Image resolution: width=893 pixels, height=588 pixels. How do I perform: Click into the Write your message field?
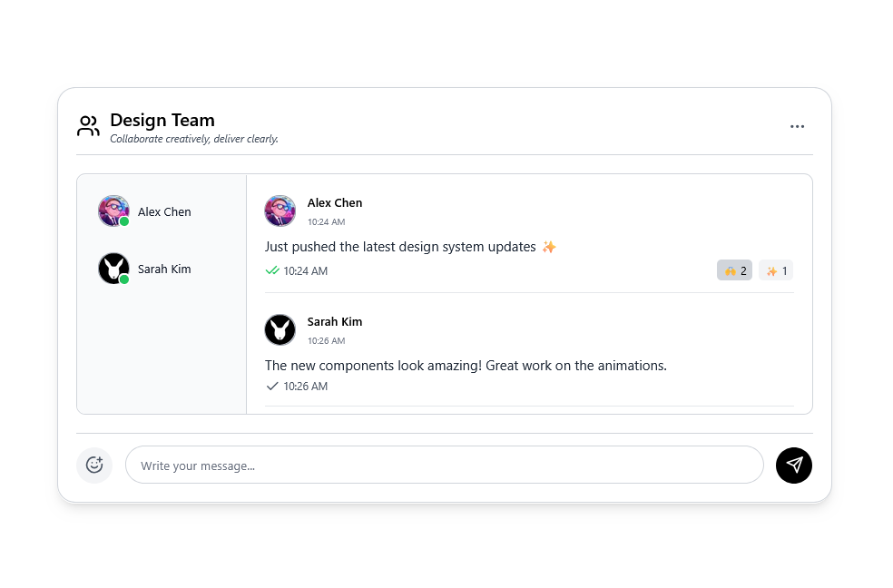[444, 465]
